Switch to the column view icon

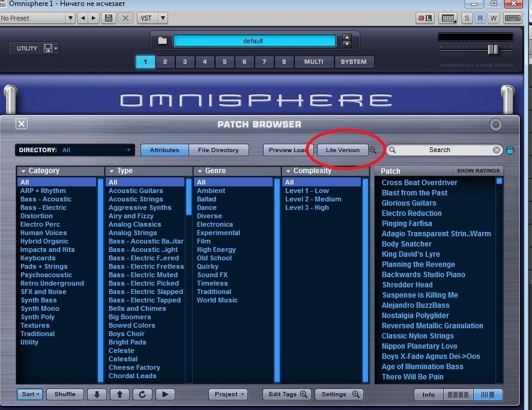[x=488, y=394]
